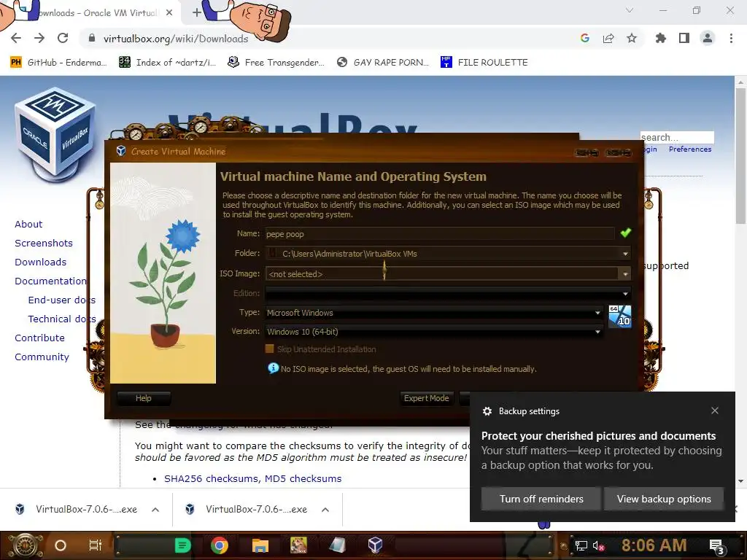The width and height of the screenshot is (747, 560).
Task: Open GitHub - Enderma... bookmark
Action: pos(58,63)
